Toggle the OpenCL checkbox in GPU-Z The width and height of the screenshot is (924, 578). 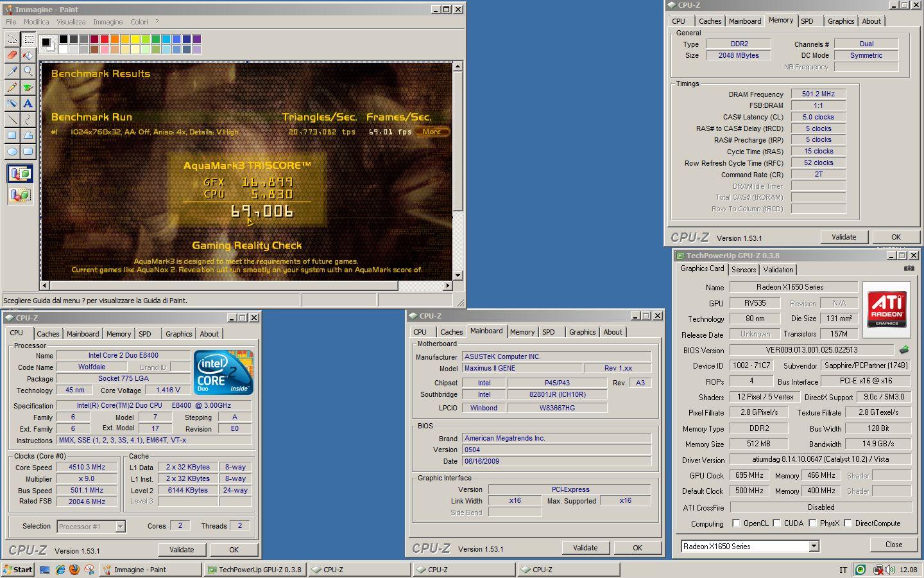coord(736,523)
